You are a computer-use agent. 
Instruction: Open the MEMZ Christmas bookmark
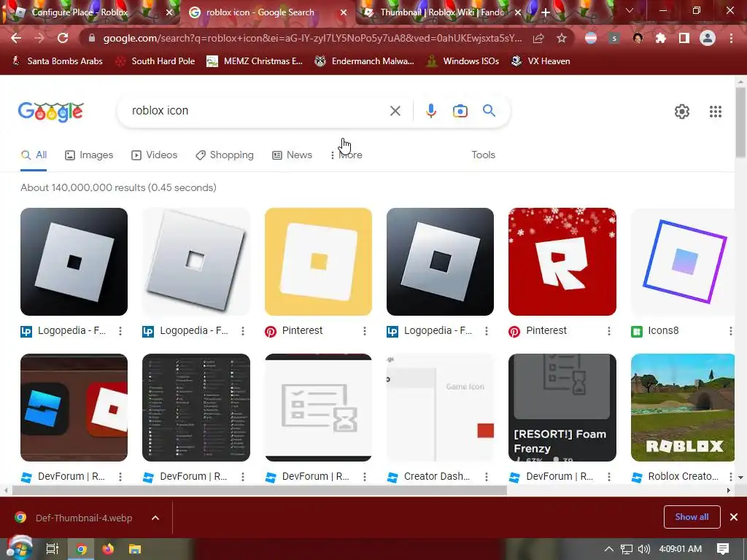(x=255, y=61)
